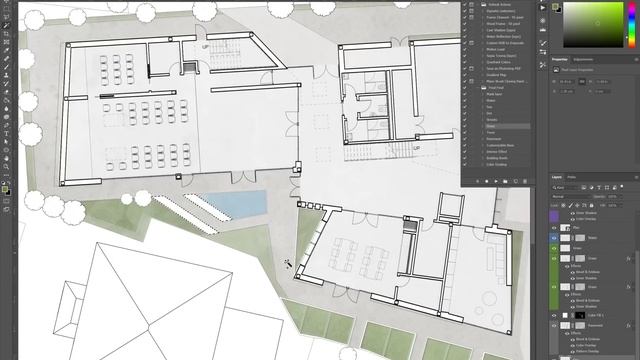This screenshot has height=360, width=640.
Task: Toggle the pixel layer filter icon
Action: coord(584,187)
